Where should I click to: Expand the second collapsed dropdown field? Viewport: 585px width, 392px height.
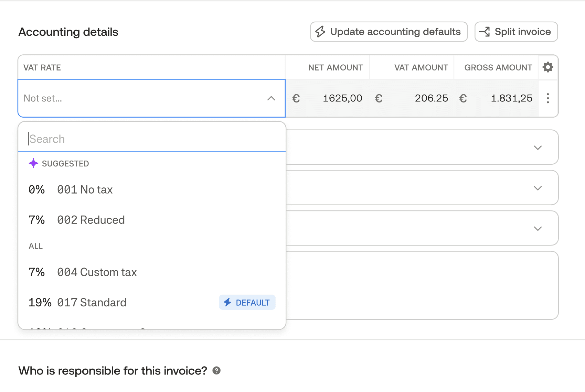538,188
